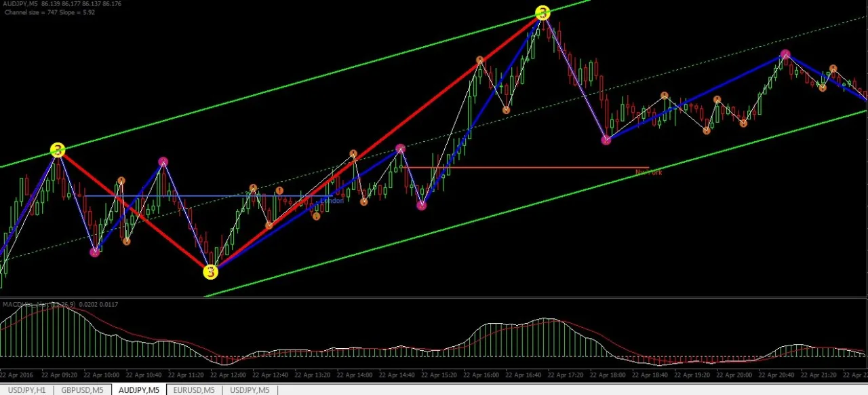The height and width of the screenshot is (395, 868).
Task: Select the magenta marker left of New York line
Action: click(x=401, y=148)
